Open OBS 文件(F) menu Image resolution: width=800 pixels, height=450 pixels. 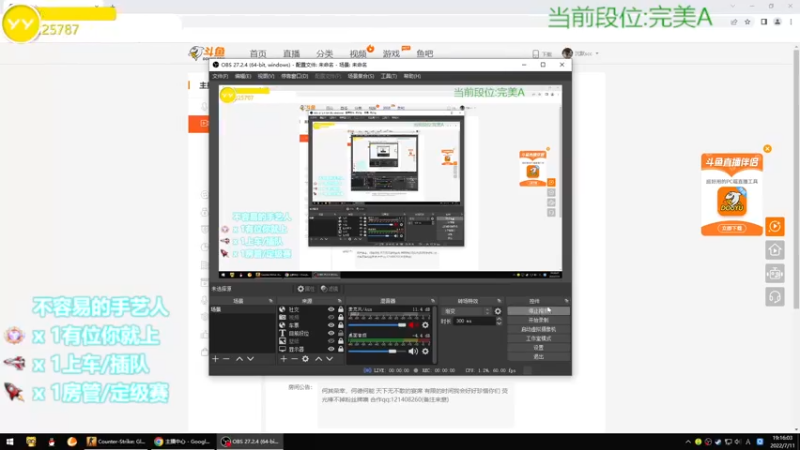pos(220,76)
